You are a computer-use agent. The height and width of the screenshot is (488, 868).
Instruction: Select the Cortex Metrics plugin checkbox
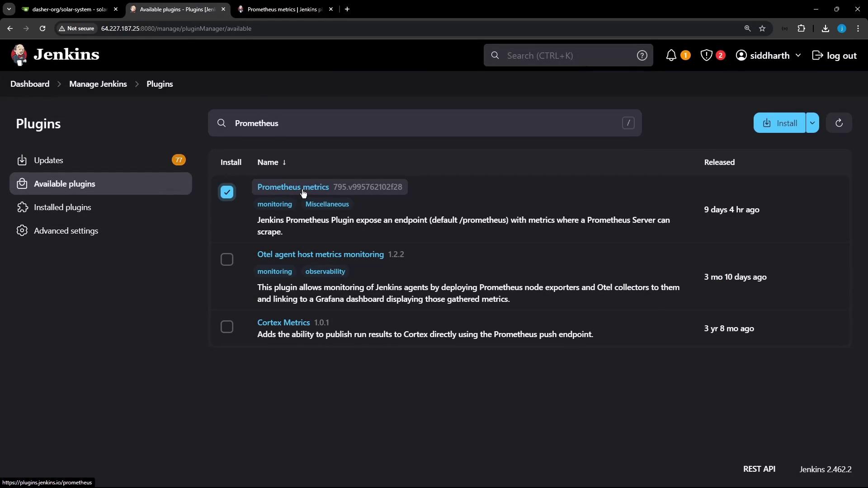(227, 327)
